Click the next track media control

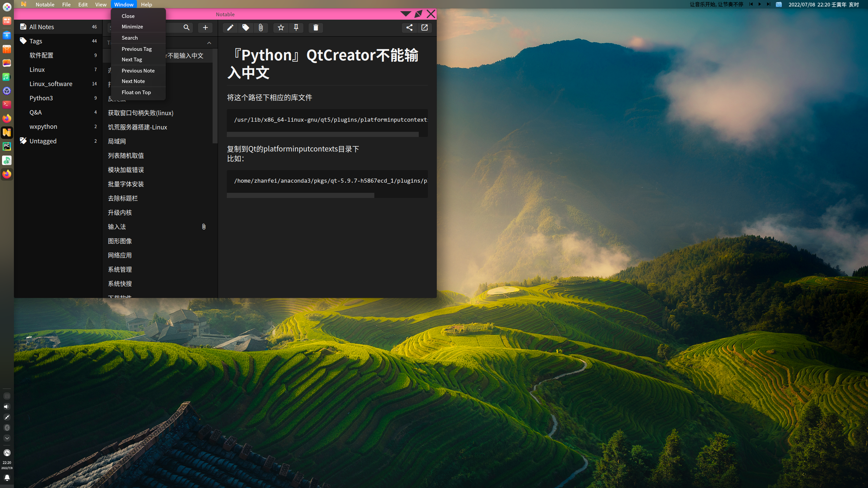[x=768, y=4]
